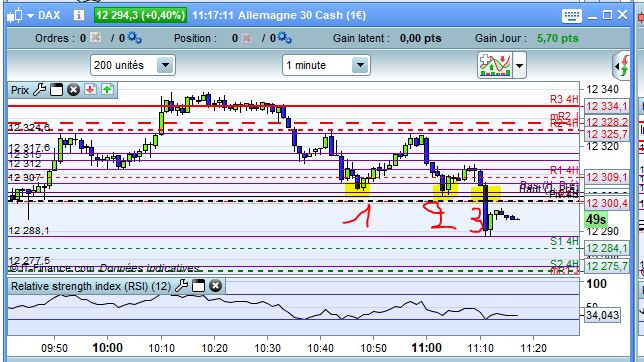
Task: Click the RSI panel window icon
Action: (x=198, y=286)
